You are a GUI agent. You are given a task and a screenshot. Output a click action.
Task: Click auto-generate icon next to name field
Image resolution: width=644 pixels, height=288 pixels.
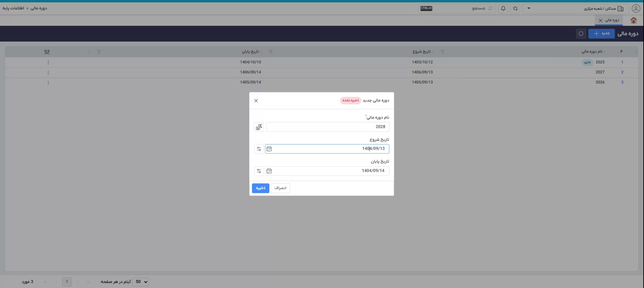tap(259, 127)
